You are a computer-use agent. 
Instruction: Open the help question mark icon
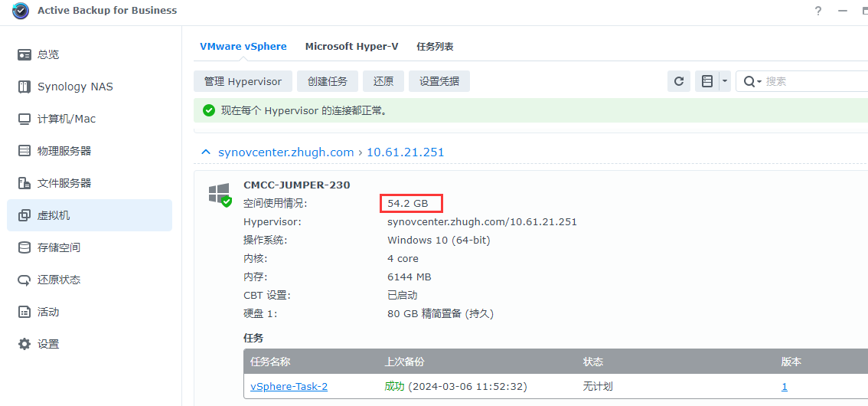pos(818,11)
